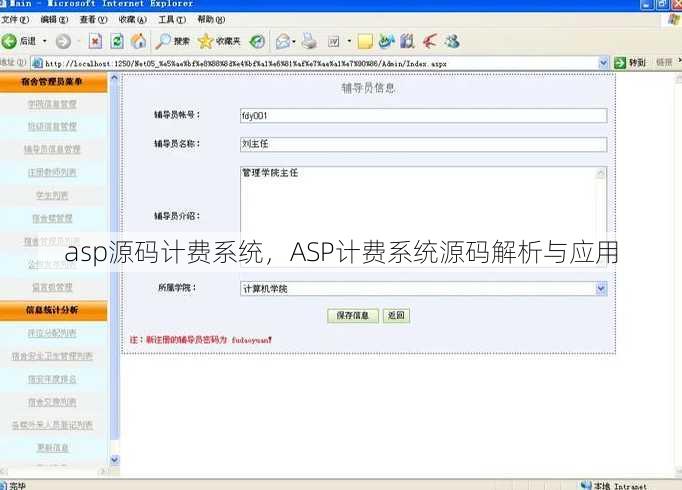Open the 编辑(E) menu
The height and width of the screenshot is (490, 682).
[x=54, y=20]
